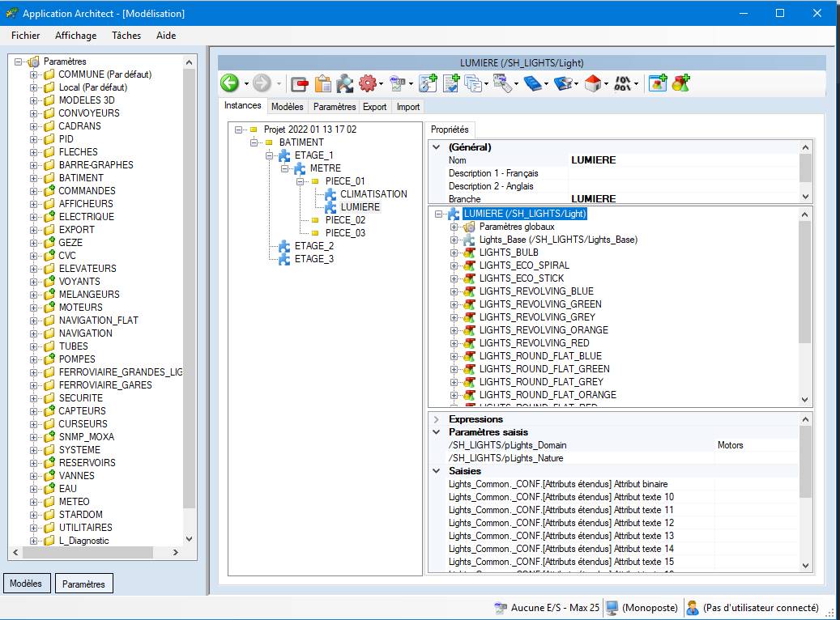Click the clipboard paste toolbar icon

click(323, 83)
